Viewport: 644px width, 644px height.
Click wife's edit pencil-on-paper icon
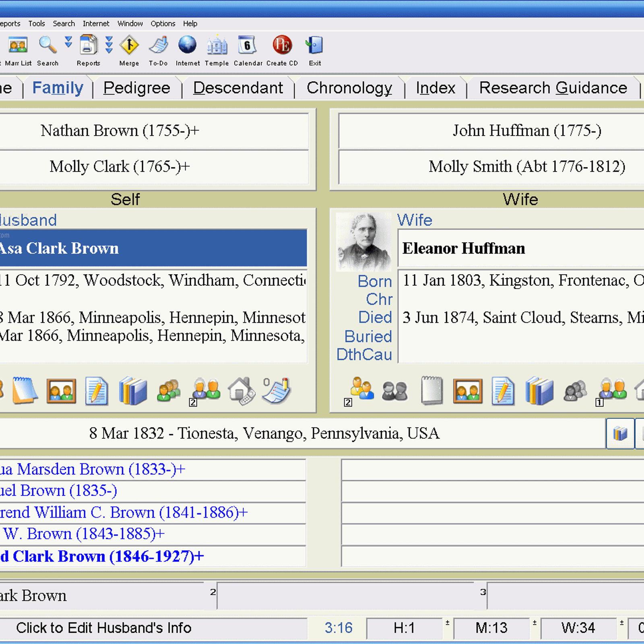pos(503,390)
